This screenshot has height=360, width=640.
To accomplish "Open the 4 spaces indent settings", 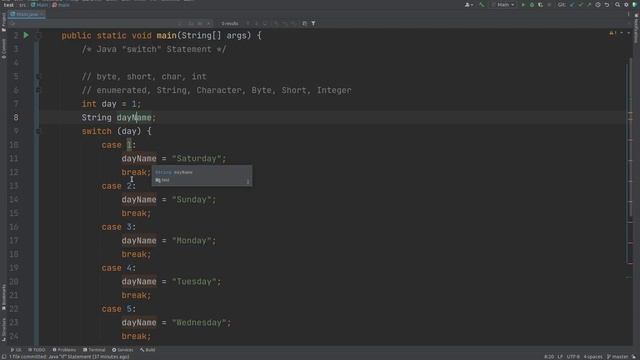I will 593,357.
